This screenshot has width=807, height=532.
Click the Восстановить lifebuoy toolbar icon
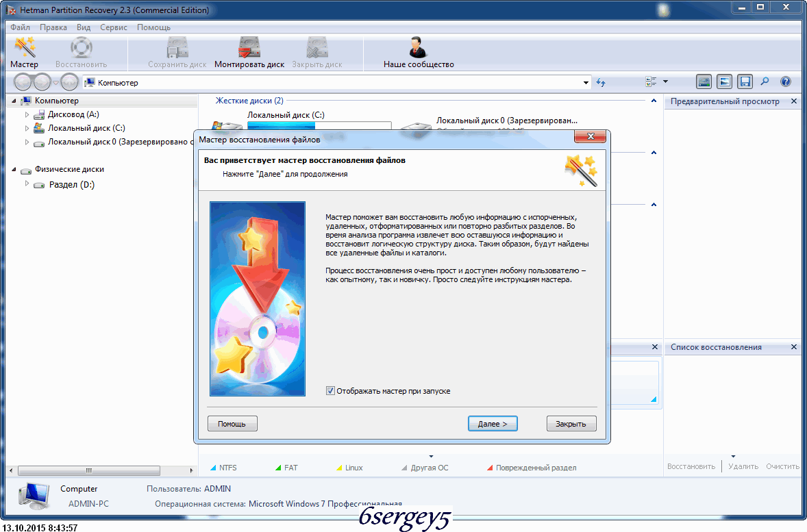pyautogui.click(x=82, y=48)
